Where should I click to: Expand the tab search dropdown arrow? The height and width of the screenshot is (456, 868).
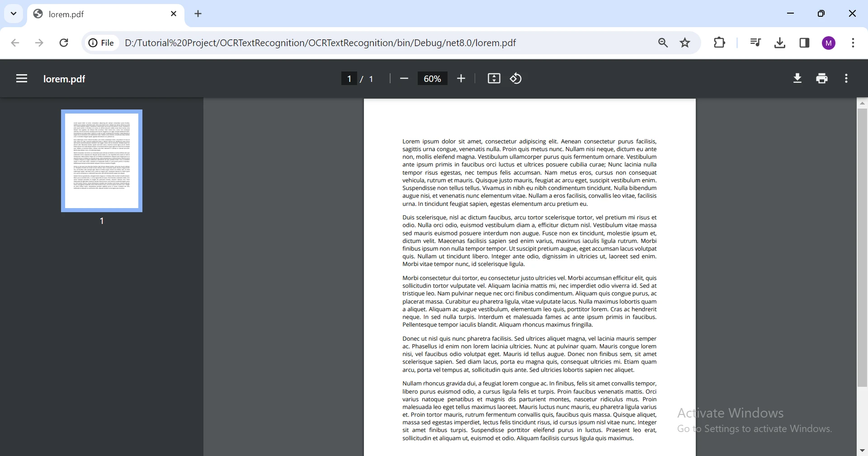(14, 14)
